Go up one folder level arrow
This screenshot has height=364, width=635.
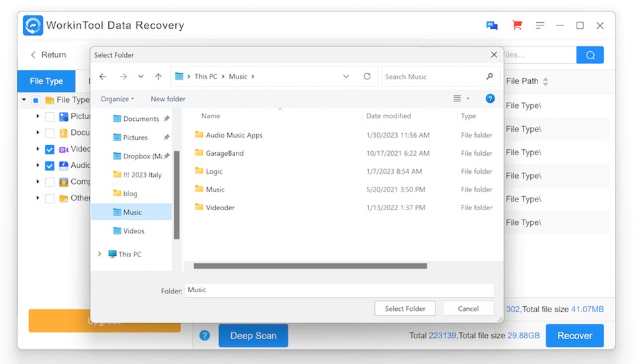coord(159,77)
